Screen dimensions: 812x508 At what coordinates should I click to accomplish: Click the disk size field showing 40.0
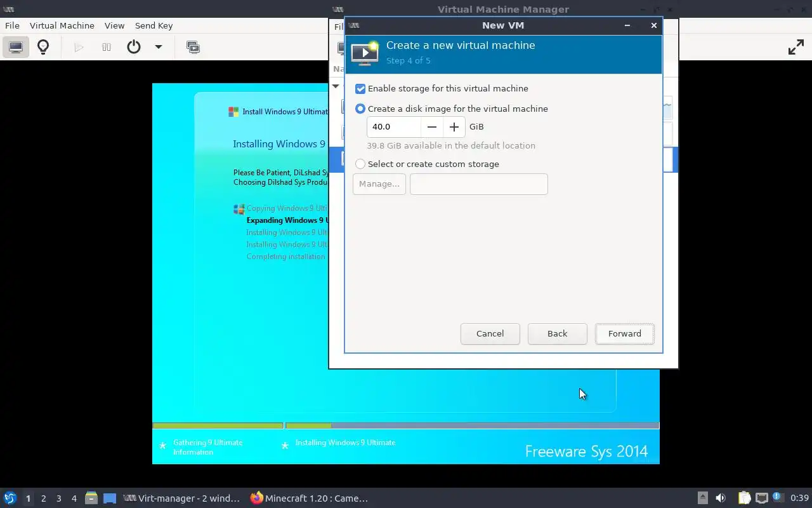[393, 127]
